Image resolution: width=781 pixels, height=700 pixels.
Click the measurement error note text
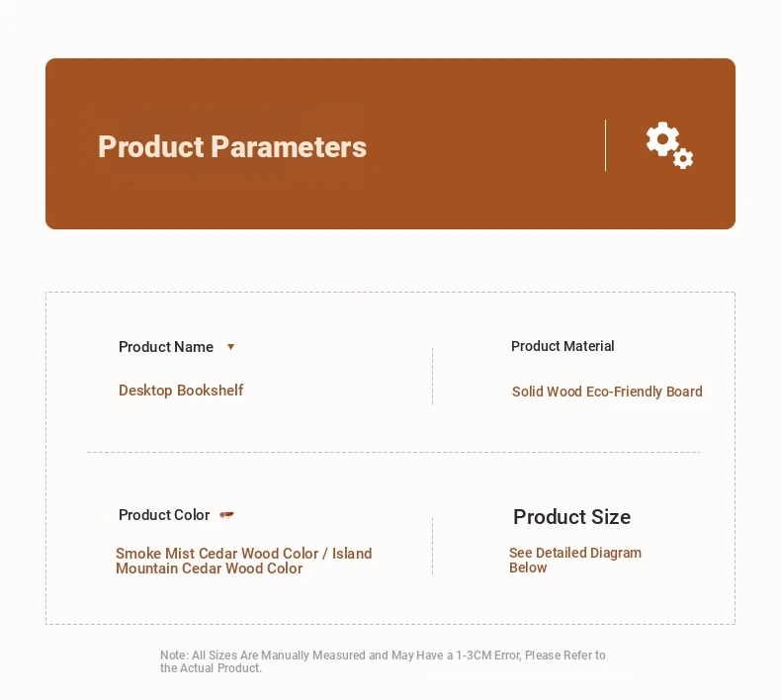point(383,661)
